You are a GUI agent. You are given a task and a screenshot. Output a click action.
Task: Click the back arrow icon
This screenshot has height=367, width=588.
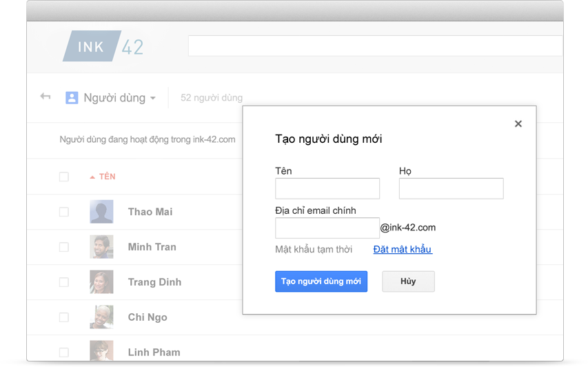pyautogui.click(x=45, y=97)
